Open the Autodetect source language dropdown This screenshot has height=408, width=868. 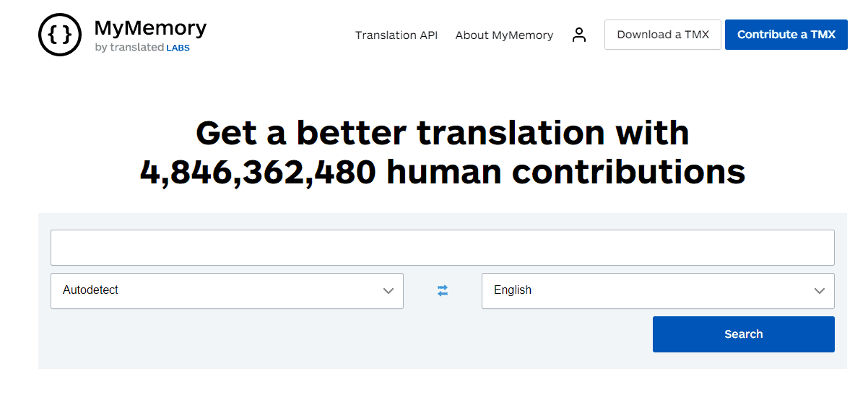[217, 290]
